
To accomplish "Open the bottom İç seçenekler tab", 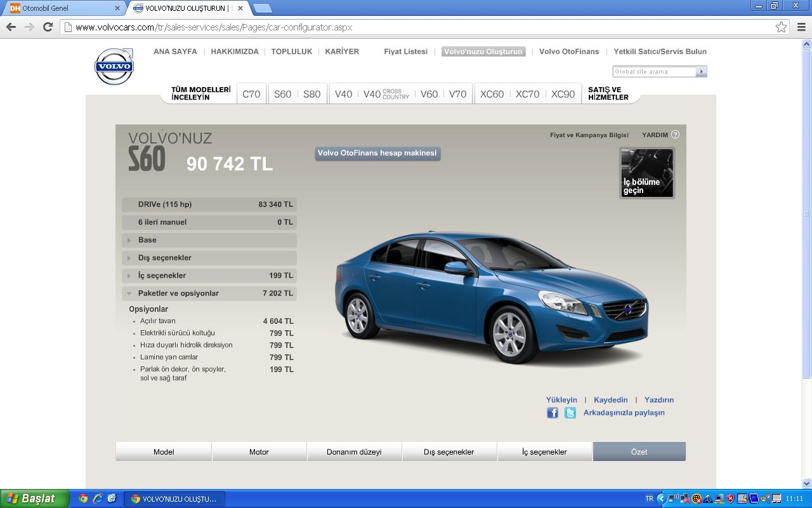I will [544, 451].
